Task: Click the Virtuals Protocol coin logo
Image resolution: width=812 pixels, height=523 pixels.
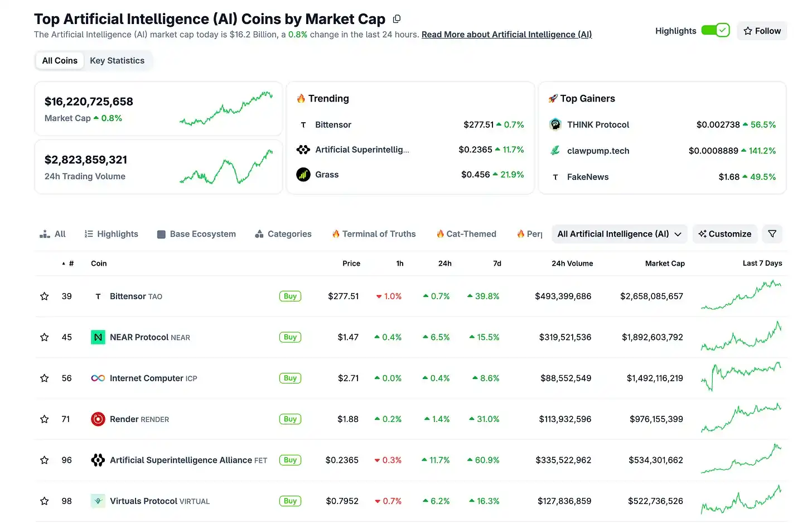Action: pyautogui.click(x=98, y=501)
